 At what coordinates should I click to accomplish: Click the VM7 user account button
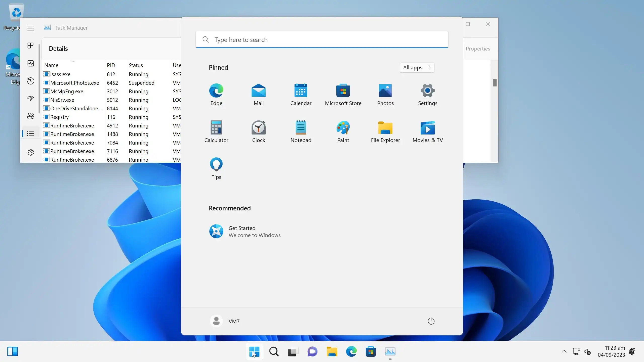(225, 321)
